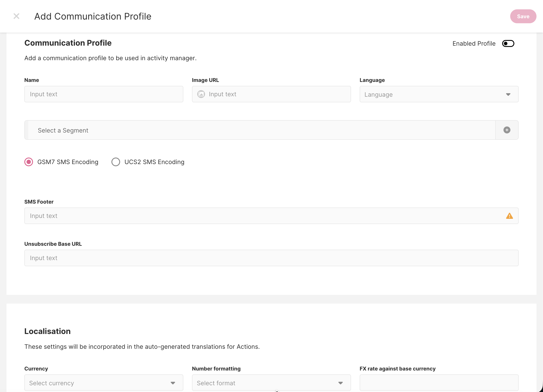Select UCS2 SMS Encoding radio button
This screenshot has height=392, width=543.
pos(116,162)
